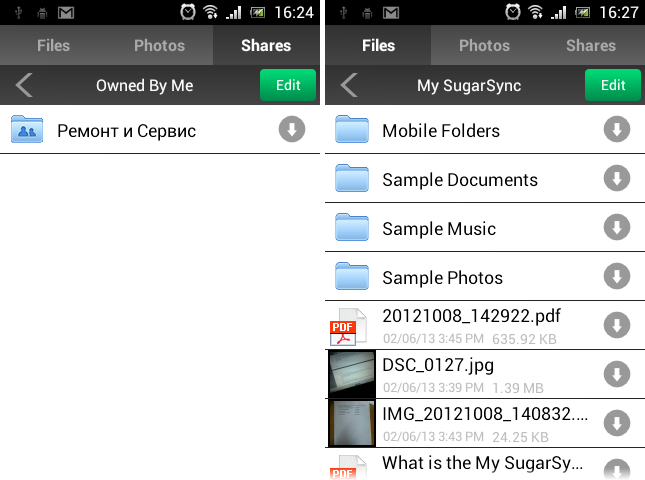Viewport: 645px width, 480px height.
Task: Open the Ремонт и Сервис folder name
Action: pyautogui.click(x=126, y=131)
